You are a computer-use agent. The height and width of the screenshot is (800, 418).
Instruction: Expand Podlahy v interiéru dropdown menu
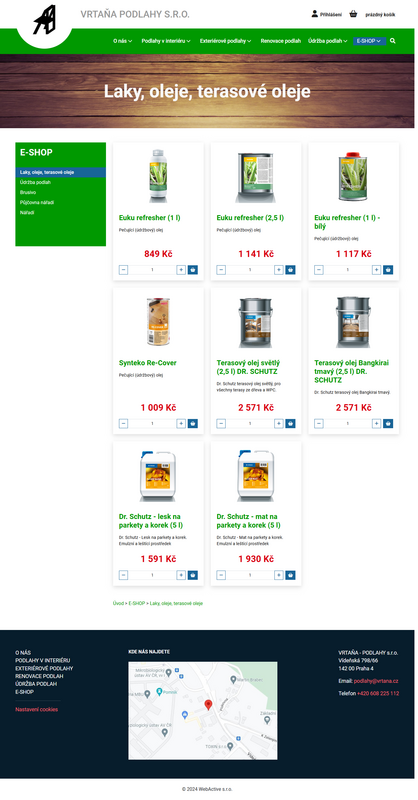(166, 41)
